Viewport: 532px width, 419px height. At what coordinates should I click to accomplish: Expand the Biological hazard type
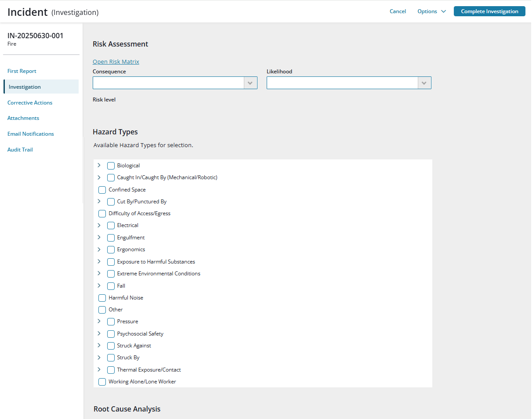pyautogui.click(x=99, y=165)
